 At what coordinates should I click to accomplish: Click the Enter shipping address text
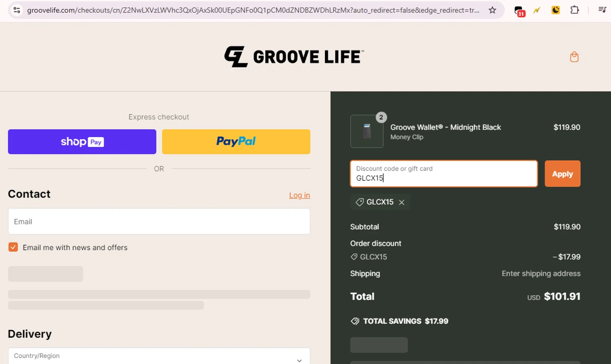pyautogui.click(x=541, y=274)
